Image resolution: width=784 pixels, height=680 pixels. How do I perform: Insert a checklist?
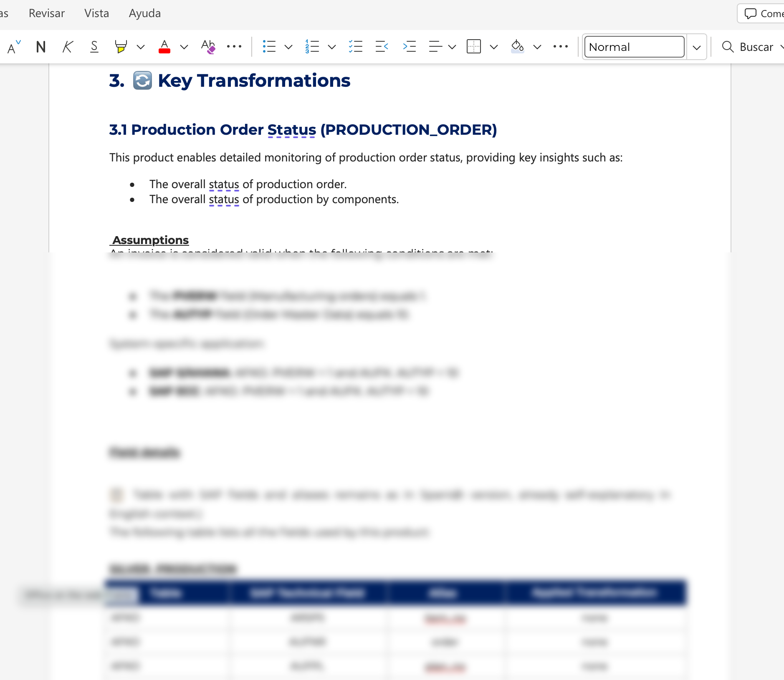[356, 47]
